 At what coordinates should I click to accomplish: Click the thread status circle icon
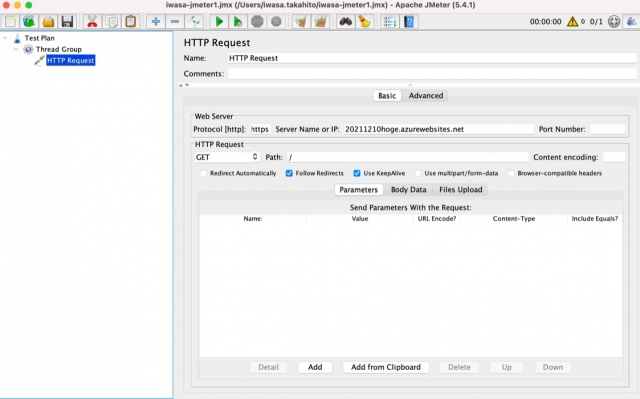[x=614, y=21]
